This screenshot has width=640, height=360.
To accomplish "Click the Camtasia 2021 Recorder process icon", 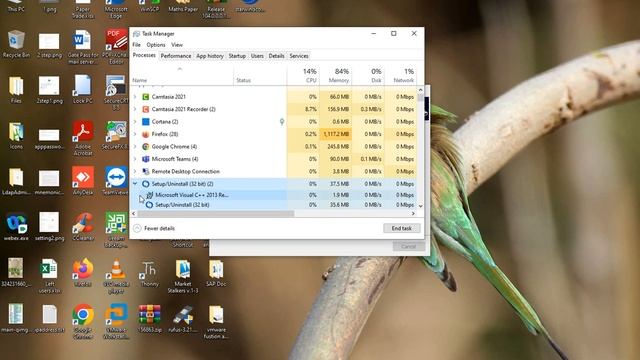I will pos(145,109).
